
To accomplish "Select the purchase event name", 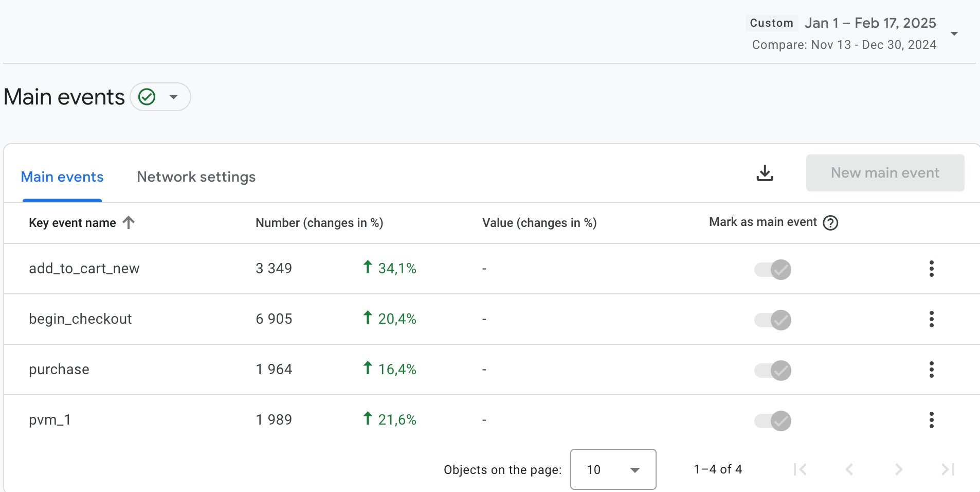I will 59,370.
